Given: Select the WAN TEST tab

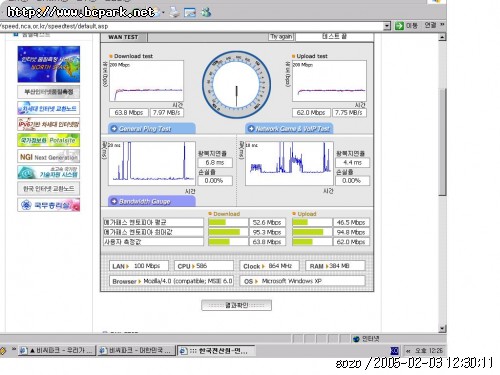Looking at the screenshot, I should (123, 37).
